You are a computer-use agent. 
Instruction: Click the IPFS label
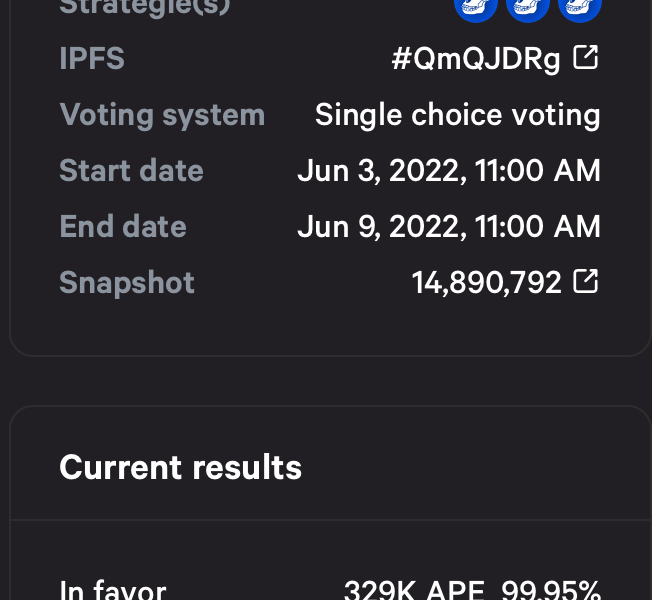(92, 58)
